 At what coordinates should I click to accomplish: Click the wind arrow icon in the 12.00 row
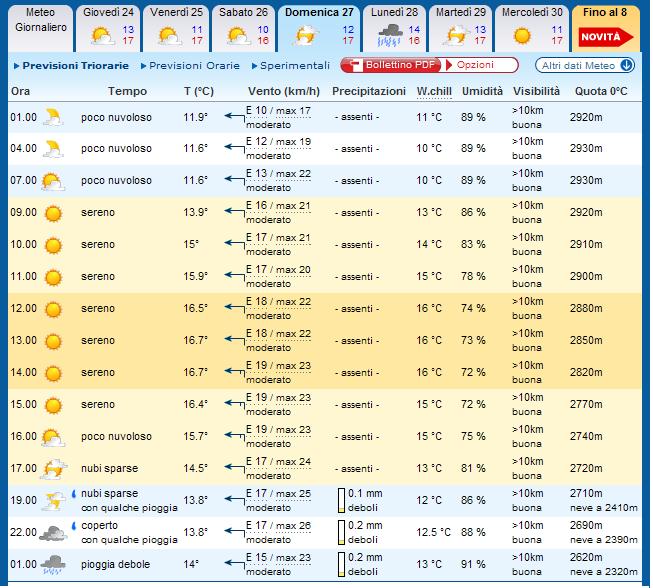235,309
